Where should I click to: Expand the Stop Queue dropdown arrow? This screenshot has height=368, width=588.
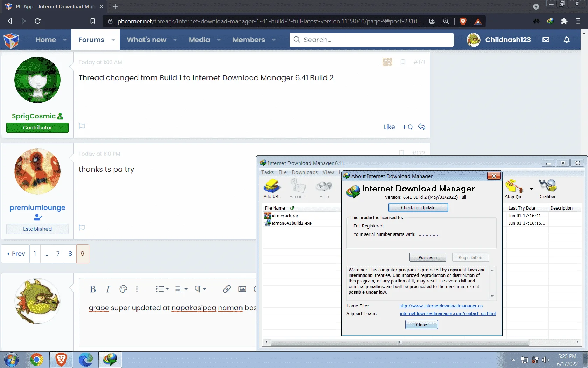coord(531,189)
